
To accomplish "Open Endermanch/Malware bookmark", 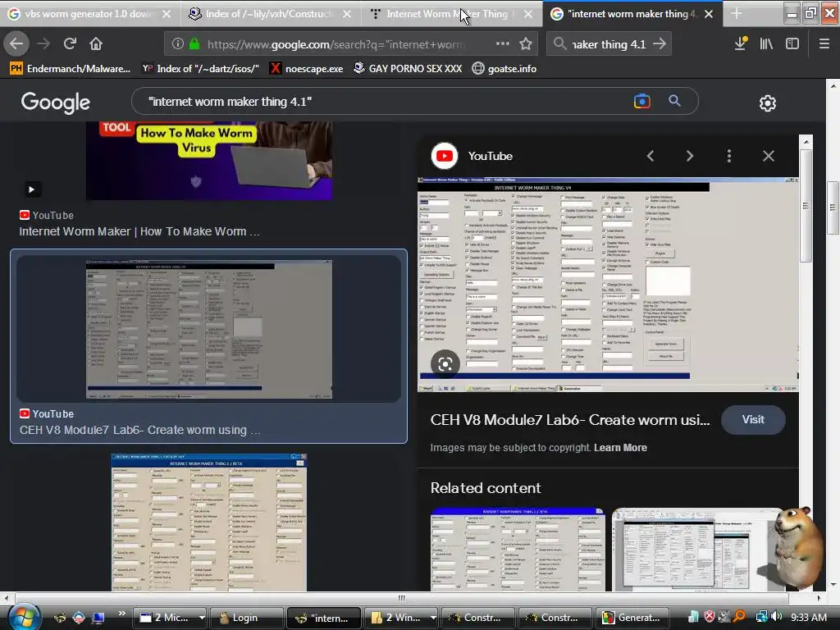I will coord(71,69).
